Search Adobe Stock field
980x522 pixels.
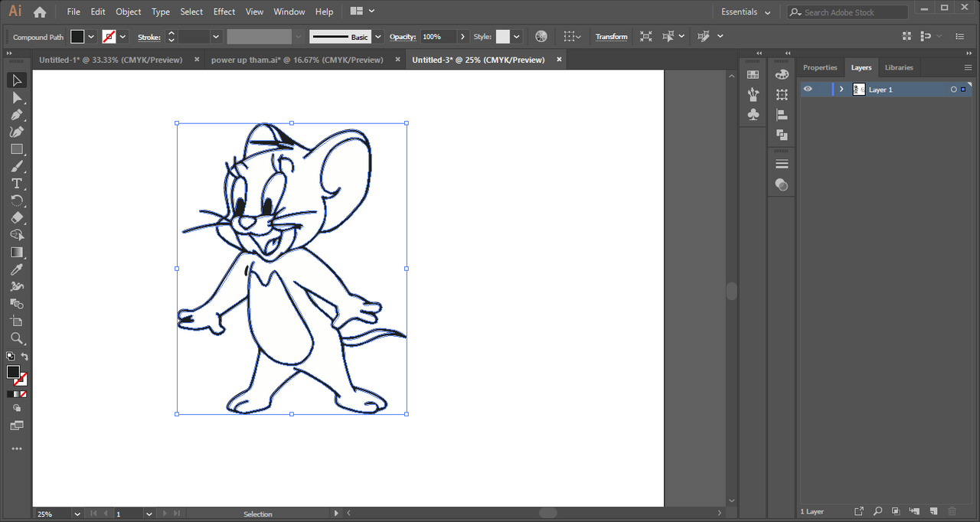848,12
